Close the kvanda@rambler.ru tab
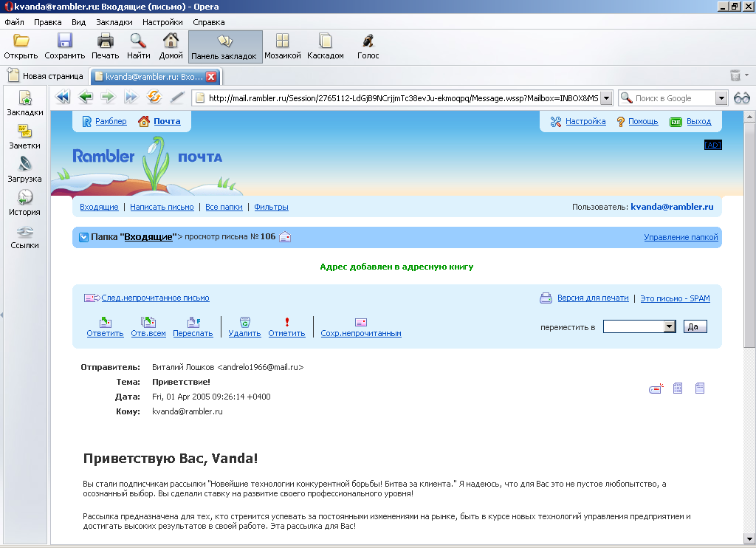 click(211, 77)
